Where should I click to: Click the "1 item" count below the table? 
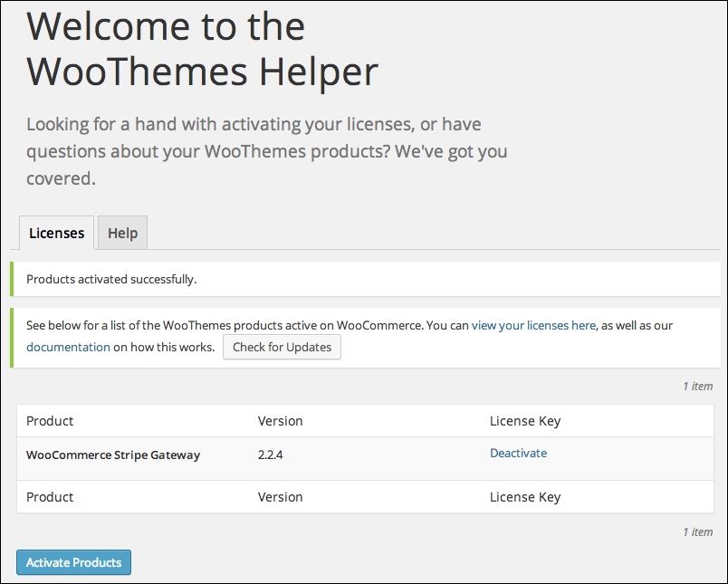click(698, 532)
